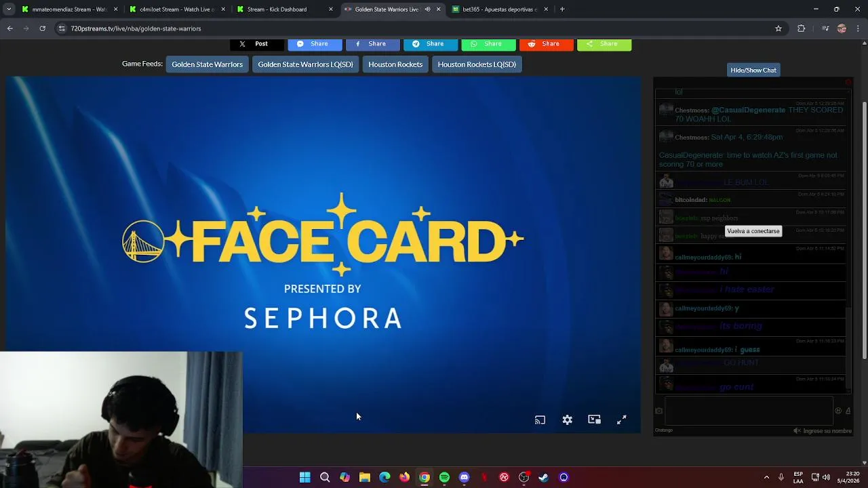This screenshot has width=868, height=488.
Task: Enable picture-in-picture in video player
Action: click(x=595, y=420)
